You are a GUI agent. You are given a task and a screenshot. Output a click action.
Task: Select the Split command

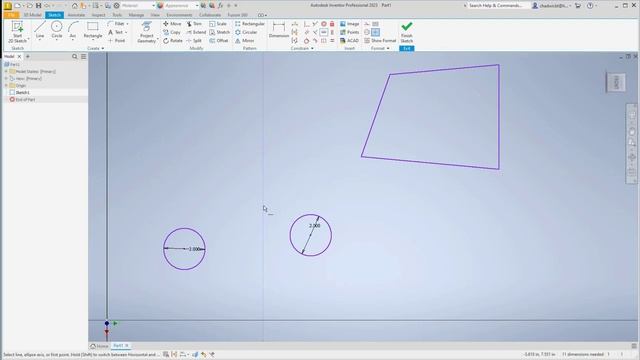(194, 41)
